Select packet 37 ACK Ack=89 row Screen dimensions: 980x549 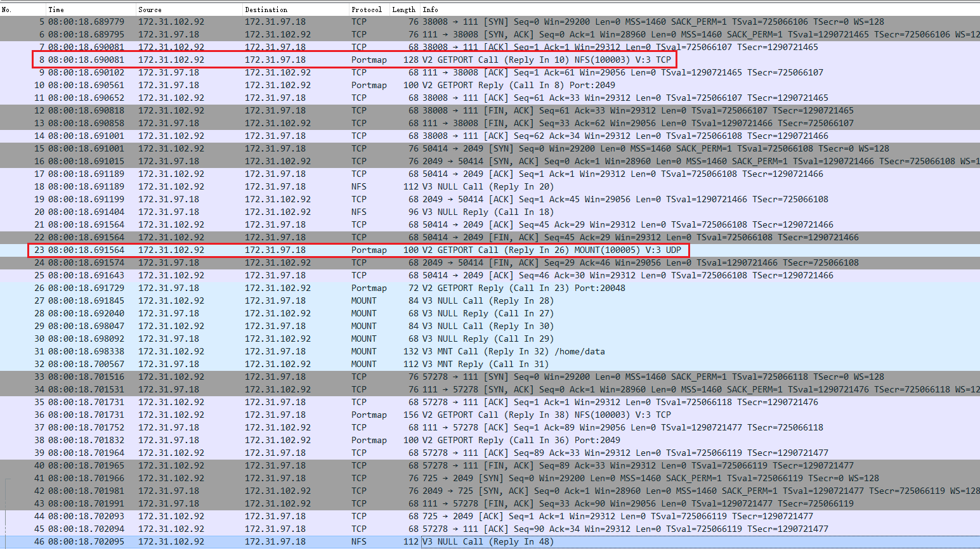pyautogui.click(x=490, y=427)
